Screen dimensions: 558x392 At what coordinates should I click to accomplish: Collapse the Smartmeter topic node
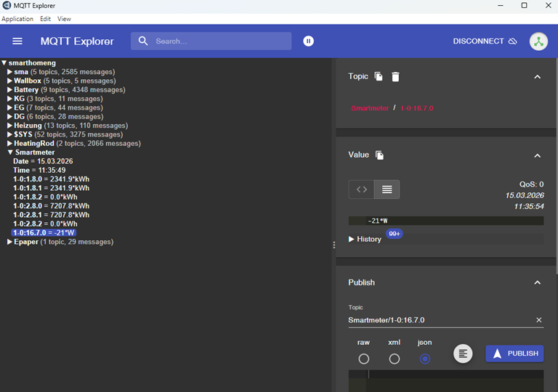(x=10, y=152)
